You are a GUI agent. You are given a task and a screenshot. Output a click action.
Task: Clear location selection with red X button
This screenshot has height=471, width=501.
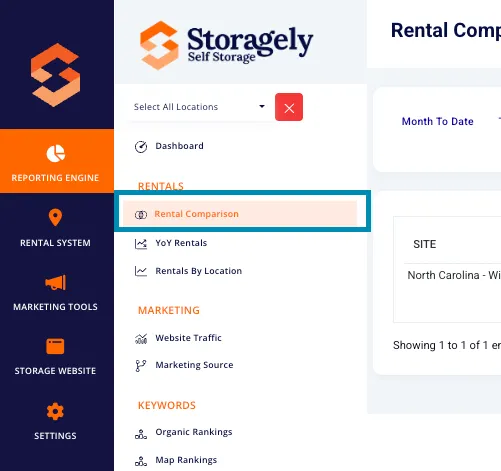[x=289, y=107]
